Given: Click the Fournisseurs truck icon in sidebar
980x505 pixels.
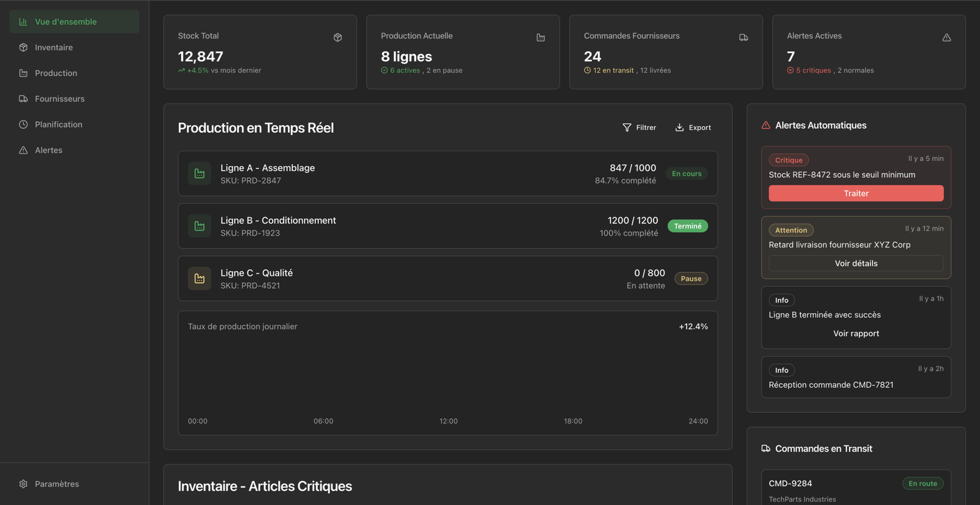Looking at the screenshot, I should tap(23, 99).
